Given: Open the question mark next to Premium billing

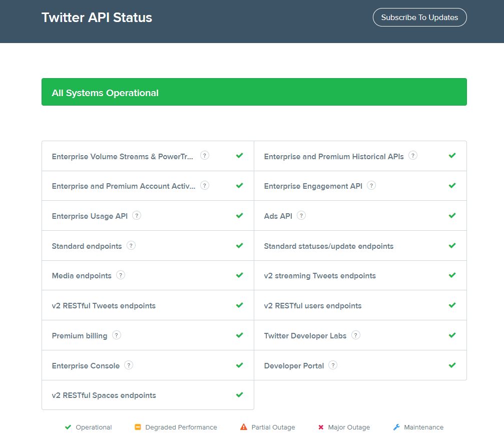Looking at the screenshot, I should tap(117, 335).
